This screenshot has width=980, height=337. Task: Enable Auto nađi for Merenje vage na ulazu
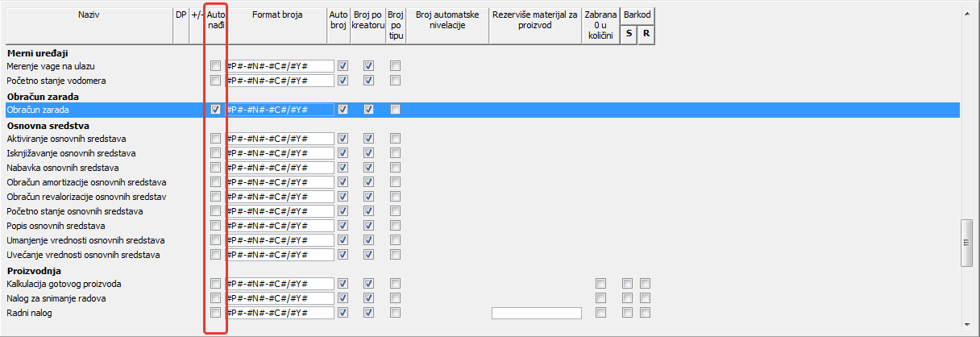coord(215,66)
